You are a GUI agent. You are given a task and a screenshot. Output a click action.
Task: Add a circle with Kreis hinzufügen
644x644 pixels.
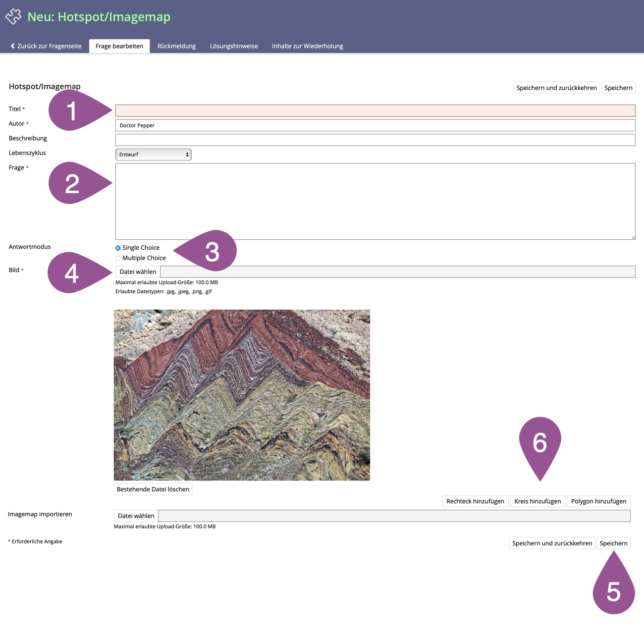(537, 501)
